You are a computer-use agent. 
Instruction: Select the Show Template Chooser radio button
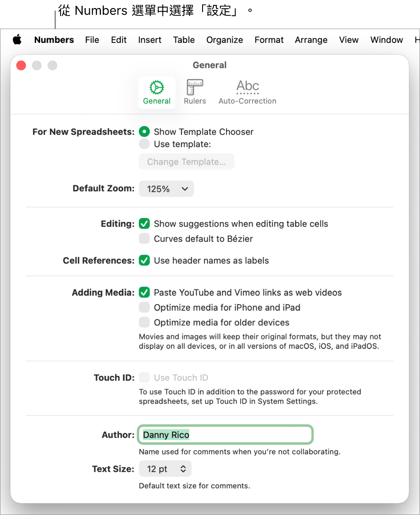click(144, 132)
